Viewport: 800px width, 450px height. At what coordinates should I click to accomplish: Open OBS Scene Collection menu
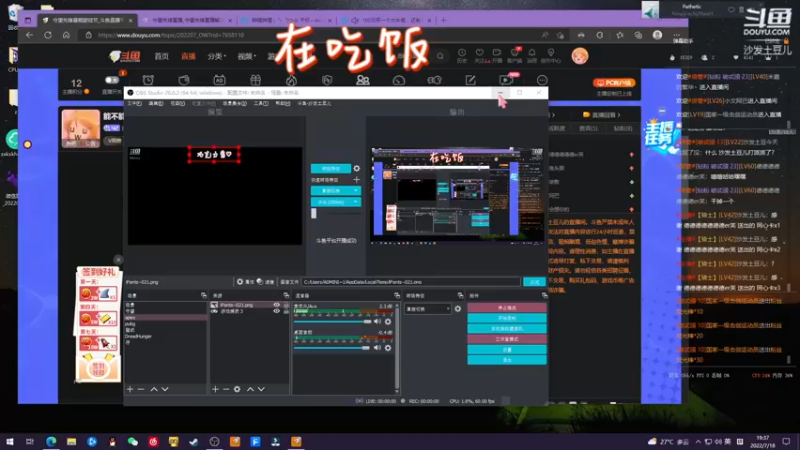[x=235, y=103]
